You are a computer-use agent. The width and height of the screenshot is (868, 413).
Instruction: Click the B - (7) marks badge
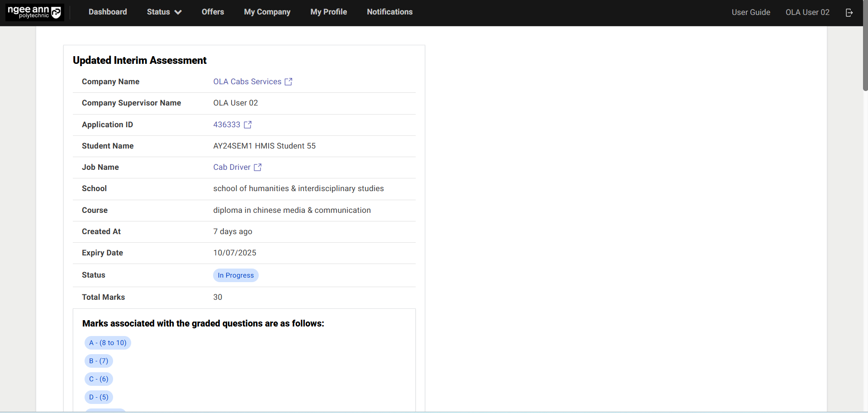(99, 361)
